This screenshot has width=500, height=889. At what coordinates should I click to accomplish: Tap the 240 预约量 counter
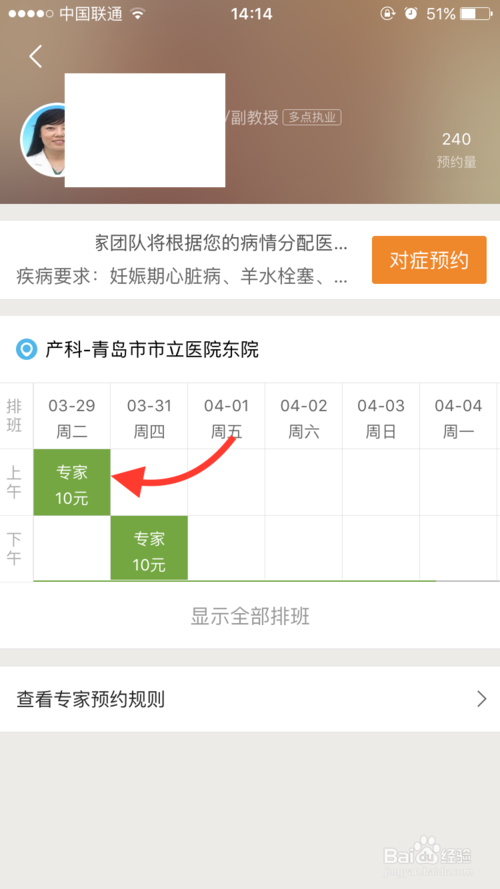point(456,150)
